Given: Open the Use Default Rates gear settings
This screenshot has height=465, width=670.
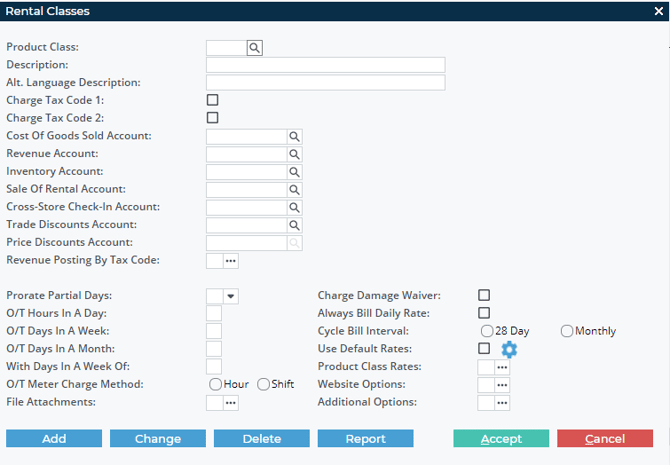Looking at the screenshot, I should coord(509,349).
